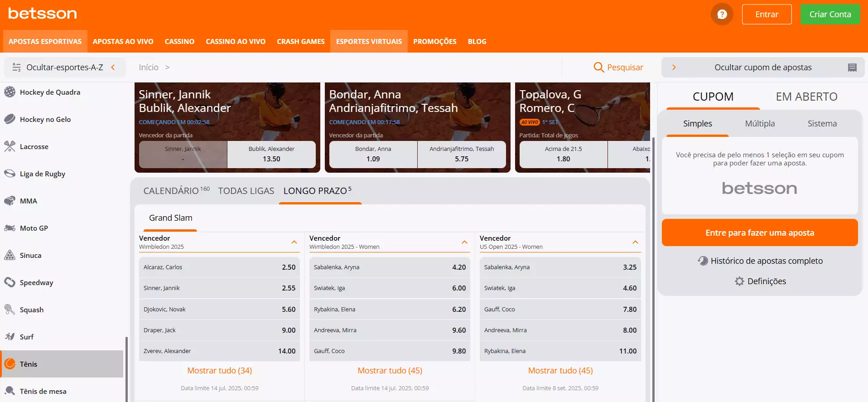This screenshot has width=868, height=402.
Task: Click the help question mark icon
Action: coord(722,15)
